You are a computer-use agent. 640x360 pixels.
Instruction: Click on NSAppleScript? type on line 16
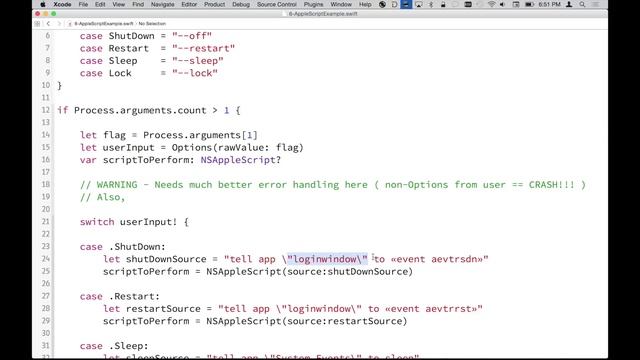click(240, 160)
